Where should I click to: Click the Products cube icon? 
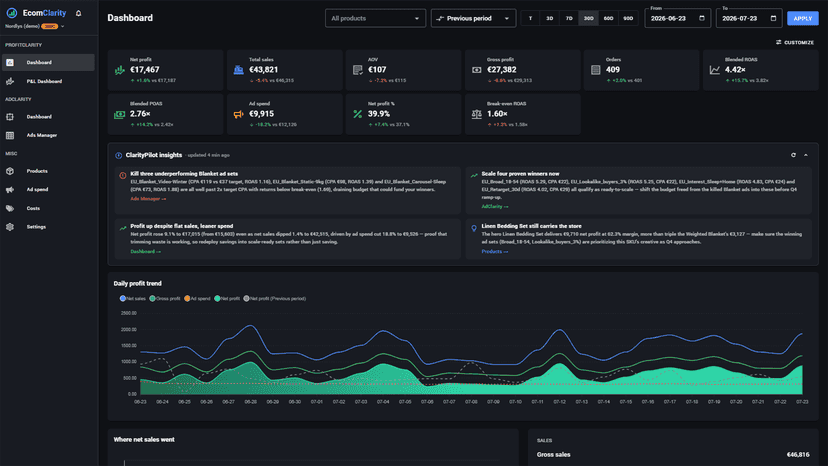click(10, 171)
